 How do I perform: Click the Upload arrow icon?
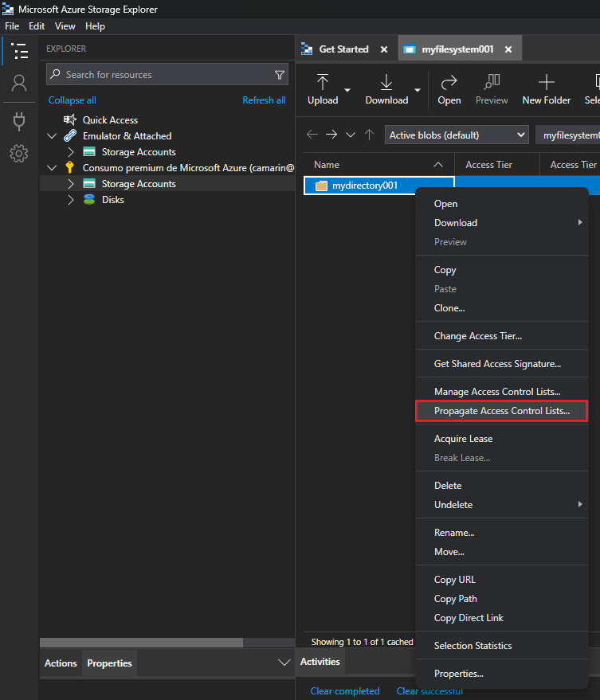pos(323,83)
